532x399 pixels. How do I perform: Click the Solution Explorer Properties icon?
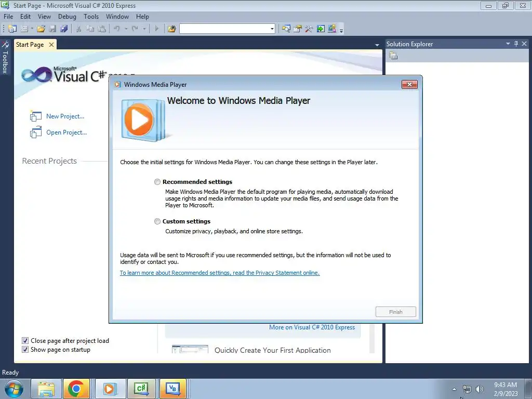(393, 56)
